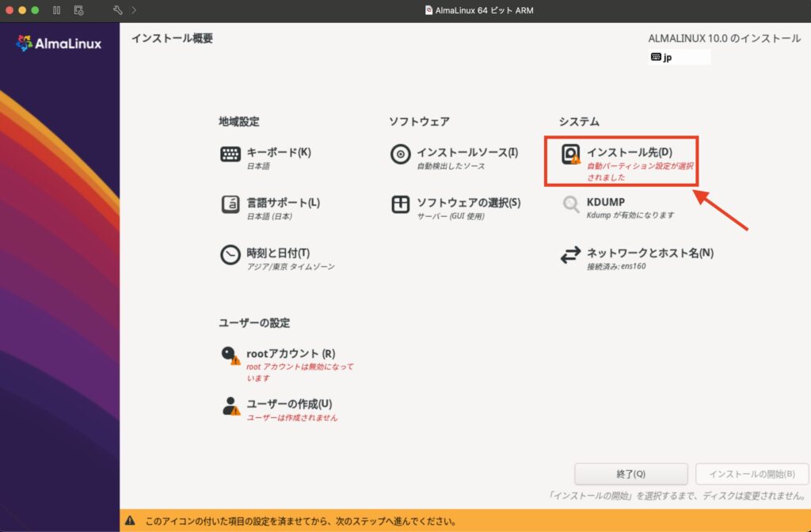Viewport: 811px width, 532px height.
Task: Open the wrench settings icon in the title bar
Action: pos(118,10)
